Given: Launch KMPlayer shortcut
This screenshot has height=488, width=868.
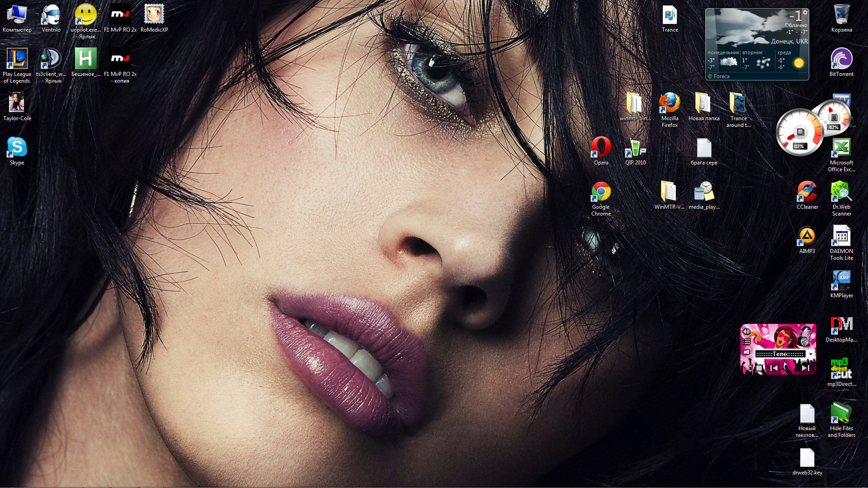Looking at the screenshot, I should click(x=841, y=284).
